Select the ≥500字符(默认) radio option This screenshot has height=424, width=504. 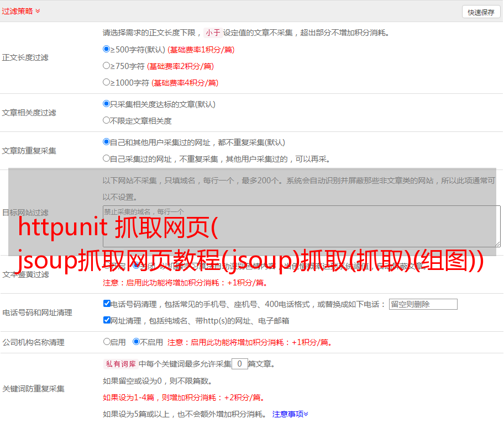click(x=106, y=49)
